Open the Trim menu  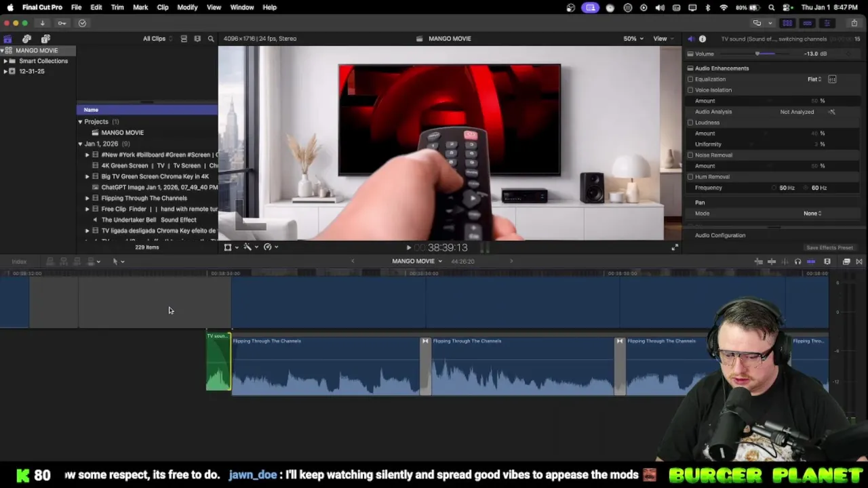(x=117, y=7)
